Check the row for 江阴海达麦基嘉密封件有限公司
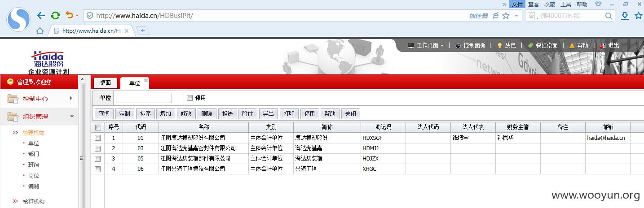This screenshot has width=644, height=208. [98, 148]
